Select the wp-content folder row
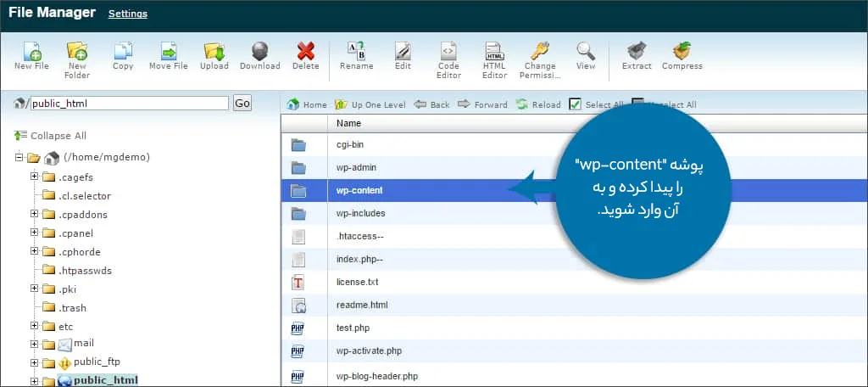Image resolution: width=868 pixels, height=387 pixels. (574, 190)
